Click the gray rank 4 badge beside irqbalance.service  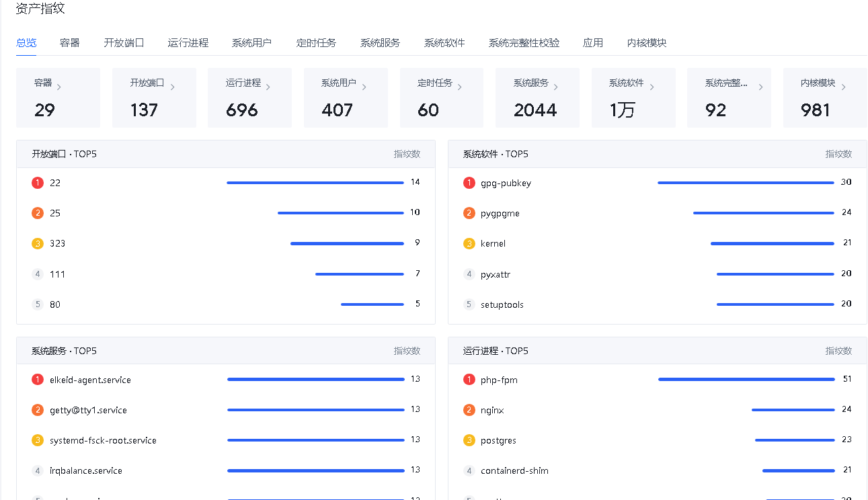point(38,470)
